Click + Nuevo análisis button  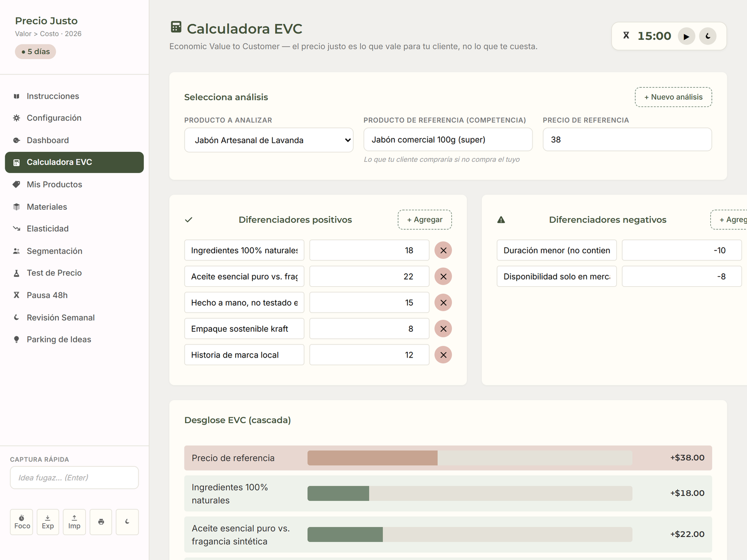pos(673,97)
